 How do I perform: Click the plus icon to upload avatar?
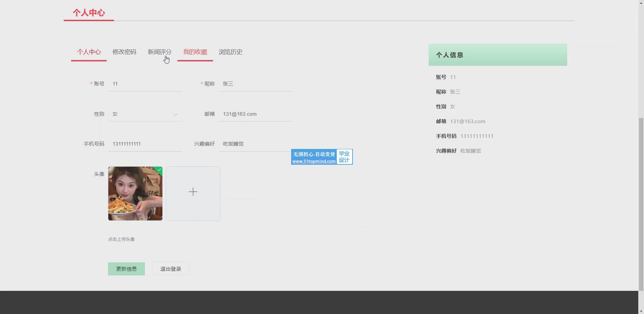click(x=193, y=192)
